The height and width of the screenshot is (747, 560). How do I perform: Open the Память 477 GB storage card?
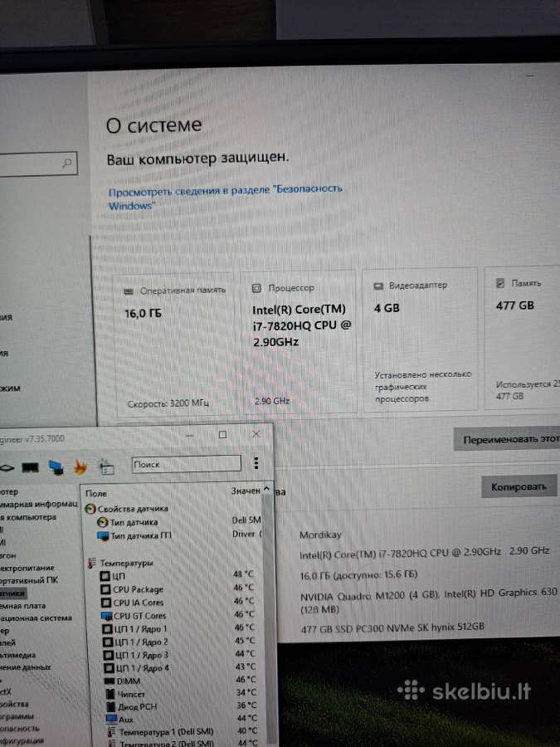click(x=522, y=337)
